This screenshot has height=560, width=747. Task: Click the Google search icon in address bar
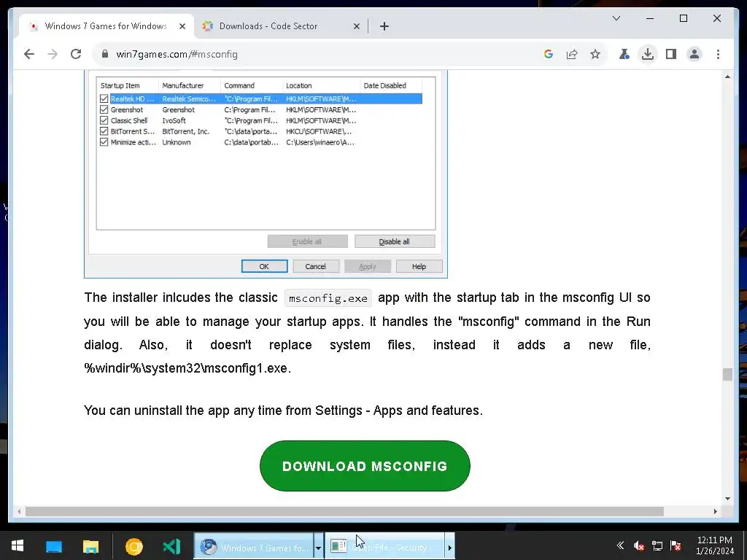pos(549,54)
